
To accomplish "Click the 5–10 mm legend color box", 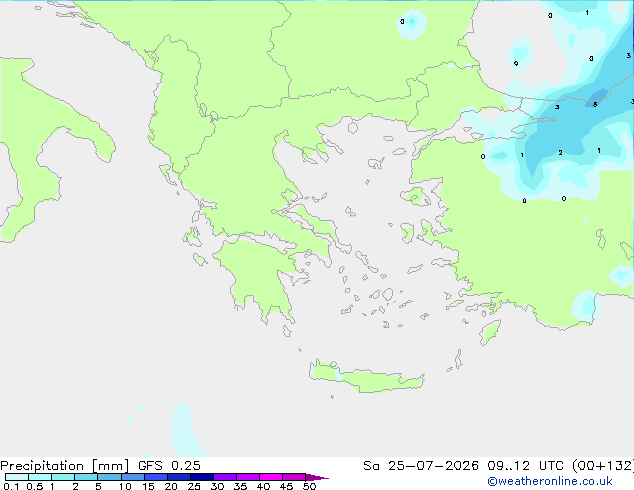I will pyautogui.click(x=109, y=477).
